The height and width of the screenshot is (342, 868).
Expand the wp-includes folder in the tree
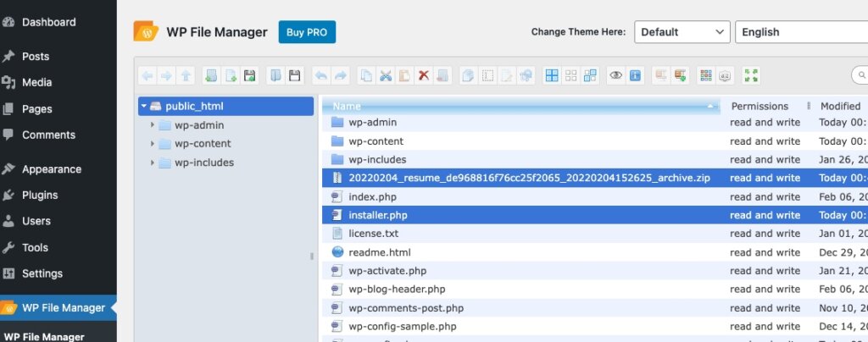pyautogui.click(x=153, y=163)
